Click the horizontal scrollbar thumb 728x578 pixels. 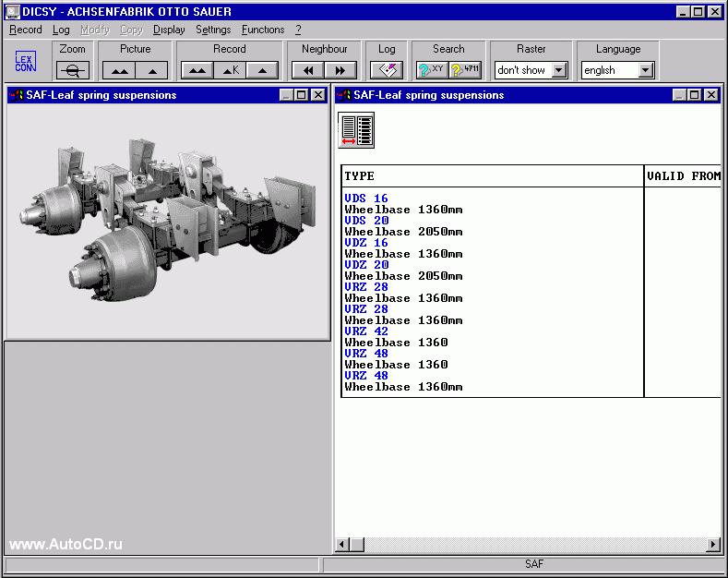[356, 544]
